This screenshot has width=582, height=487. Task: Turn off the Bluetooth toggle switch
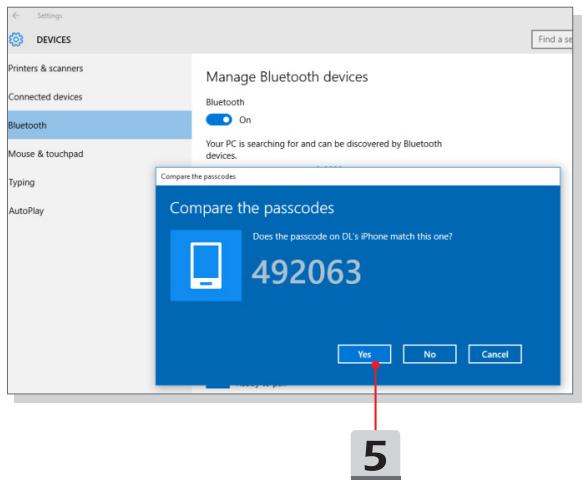click(x=219, y=120)
